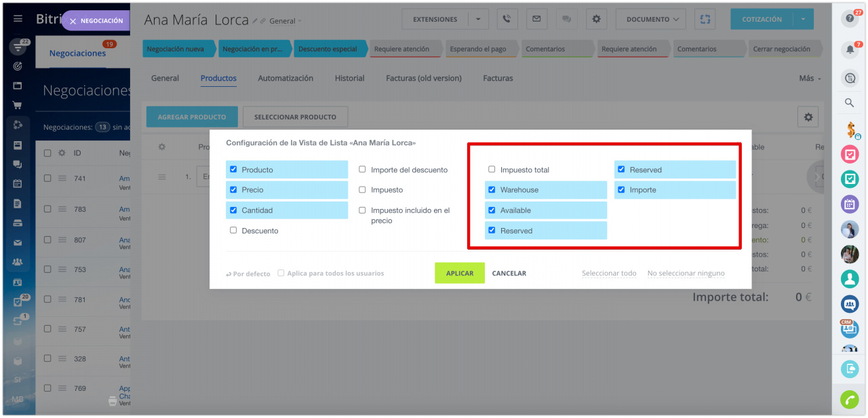Toggle the Warehouse checkbox
This screenshot has height=418, width=868.
pos(492,190)
